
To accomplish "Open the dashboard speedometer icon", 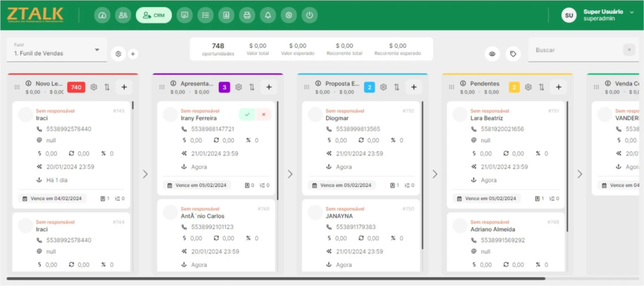I will (x=103, y=15).
